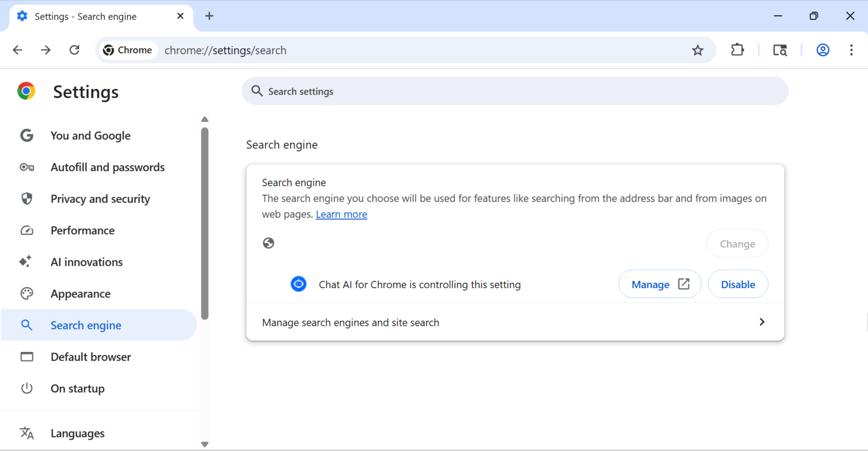
Task: Open AI innovations settings
Action: pos(99,262)
